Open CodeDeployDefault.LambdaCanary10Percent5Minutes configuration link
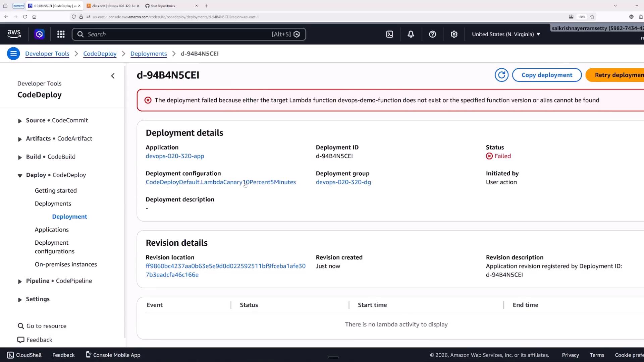 221,182
